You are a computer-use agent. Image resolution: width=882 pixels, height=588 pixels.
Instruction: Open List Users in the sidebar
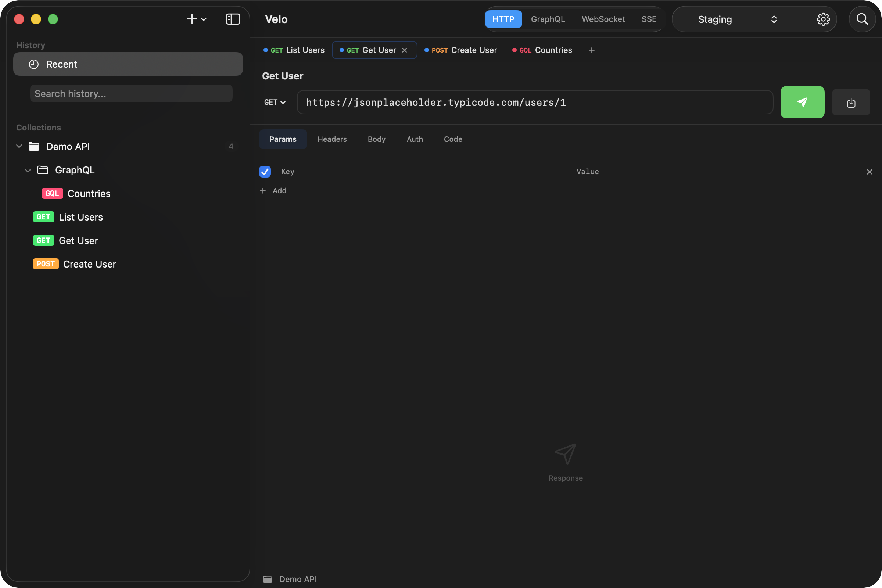point(80,217)
